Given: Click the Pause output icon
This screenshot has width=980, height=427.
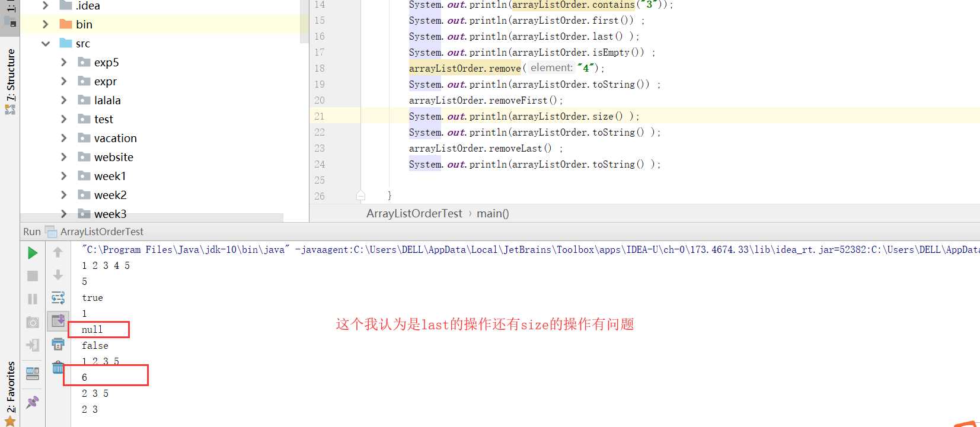Looking at the screenshot, I should click(x=33, y=299).
